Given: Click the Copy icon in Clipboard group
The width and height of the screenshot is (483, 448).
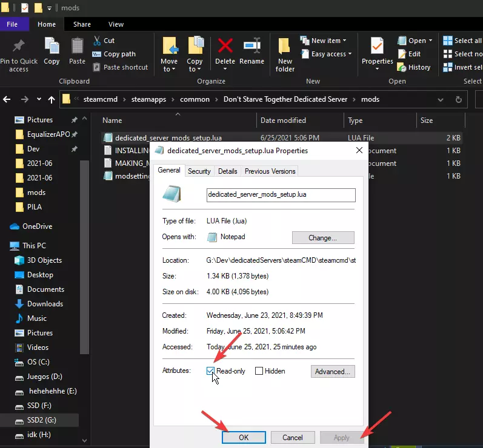Looking at the screenshot, I should tap(52, 47).
